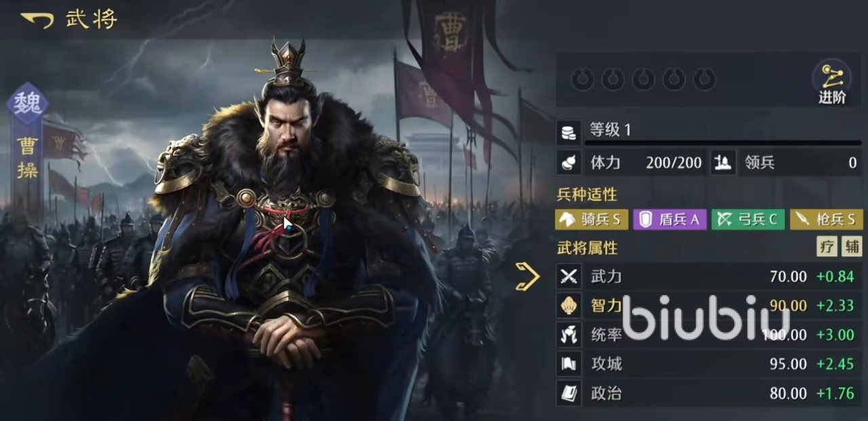868x421 pixels.
Task: Tap the 体力 stamina gourd icon
Action: pyautogui.click(x=568, y=163)
